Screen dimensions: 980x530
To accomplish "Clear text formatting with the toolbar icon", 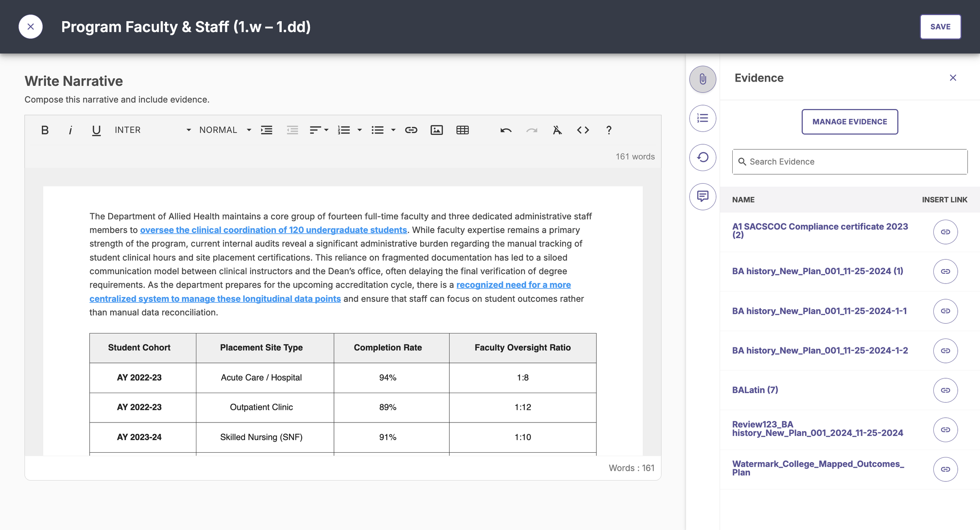I will click(x=557, y=130).
